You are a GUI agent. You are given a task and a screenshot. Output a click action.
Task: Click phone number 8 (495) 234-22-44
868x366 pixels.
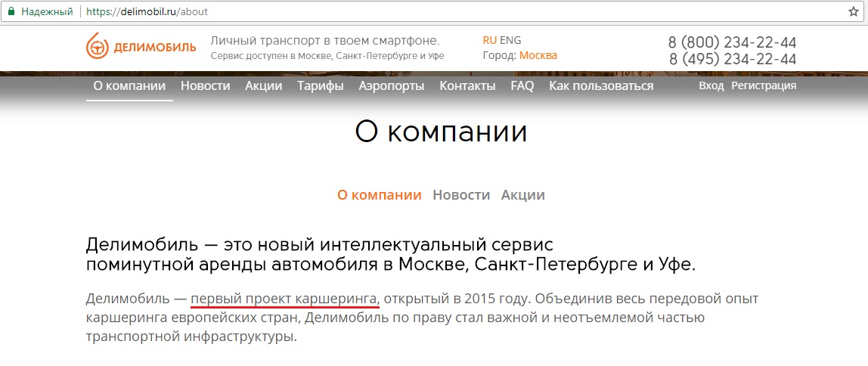733,59
